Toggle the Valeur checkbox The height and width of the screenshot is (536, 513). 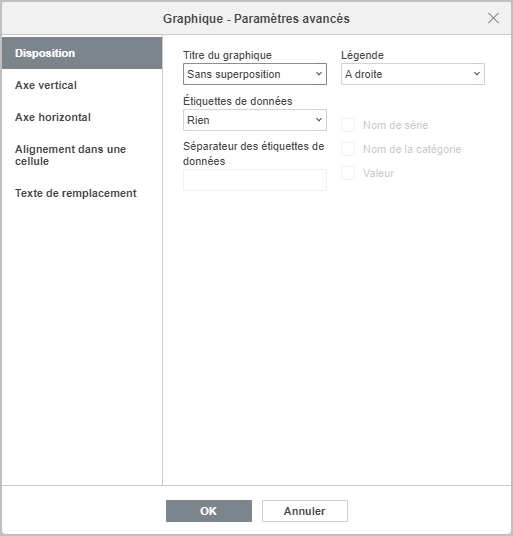click(348, 173)
